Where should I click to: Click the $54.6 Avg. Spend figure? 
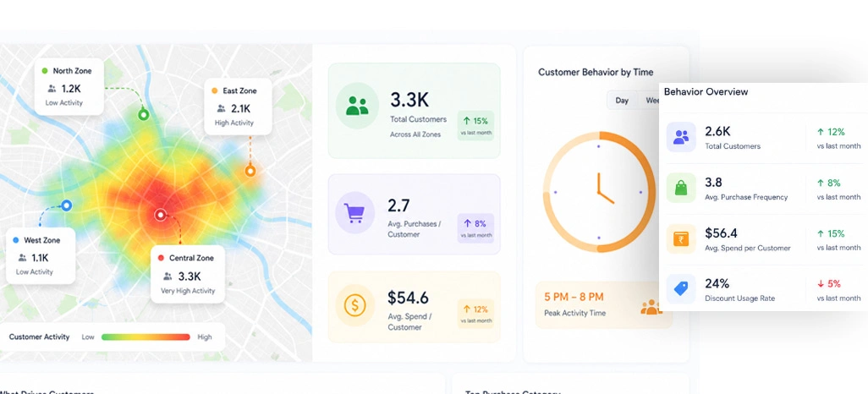click(x=408, y=298)
